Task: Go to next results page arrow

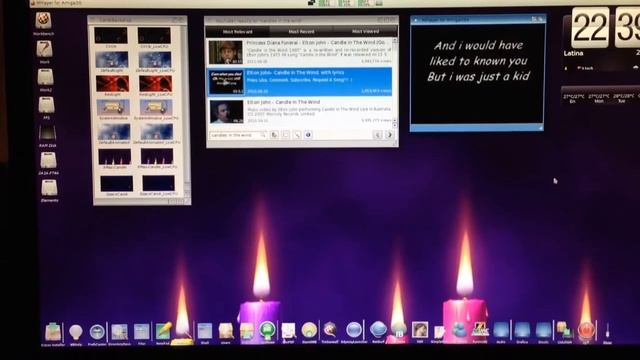Action: pos(389,135)
